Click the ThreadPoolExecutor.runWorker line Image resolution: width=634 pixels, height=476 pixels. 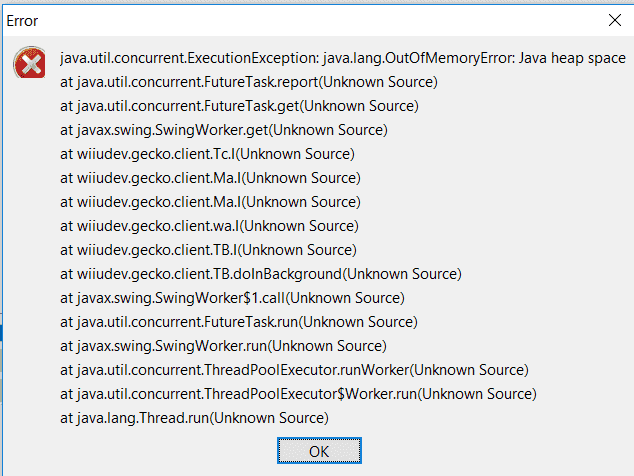pos(294,370)
